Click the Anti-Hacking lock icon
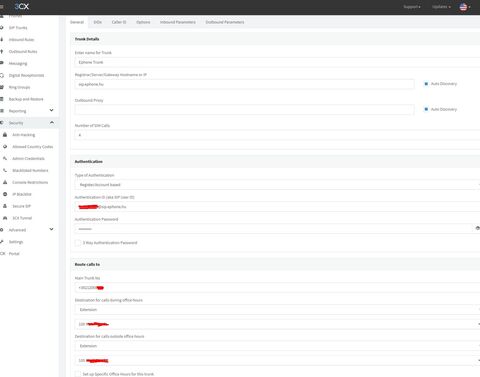Screen dimensions: 480x377 click(x=5, y=135)
